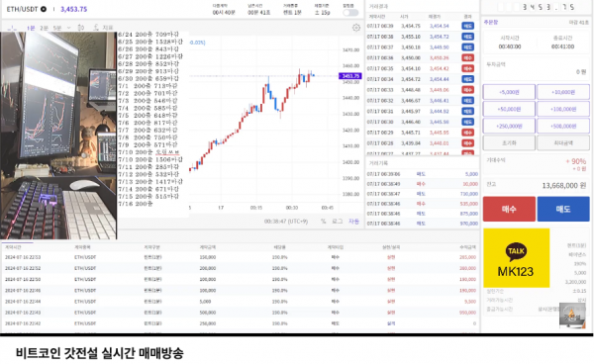
Task: Select the 2분 timeframe tab
Action: tap(44, 28)
